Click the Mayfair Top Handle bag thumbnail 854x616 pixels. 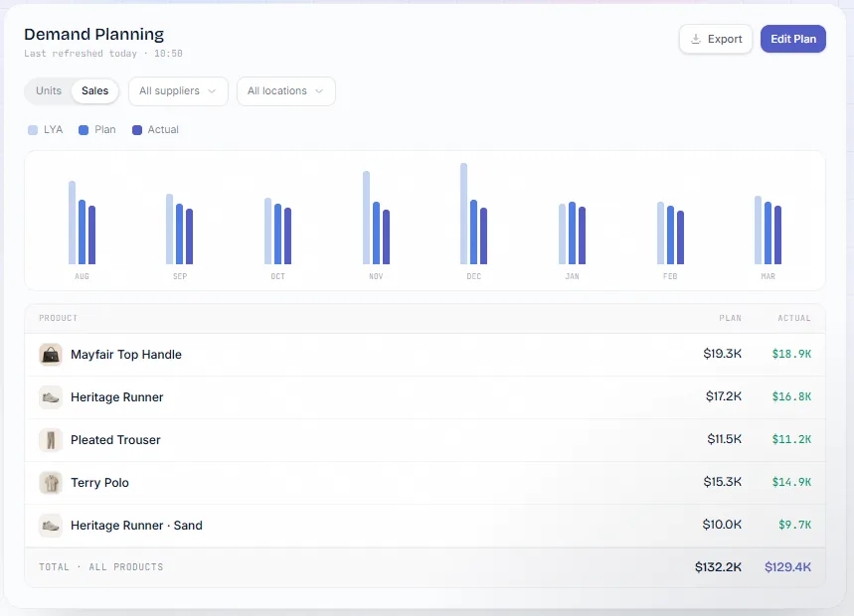tap(51, 355)
